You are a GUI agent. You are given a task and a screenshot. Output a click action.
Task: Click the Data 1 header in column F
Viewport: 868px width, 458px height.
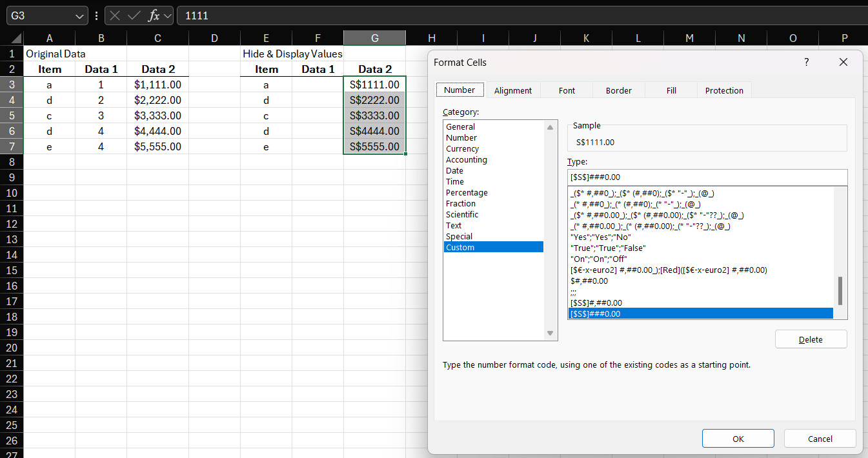click(x=318, y=69)
